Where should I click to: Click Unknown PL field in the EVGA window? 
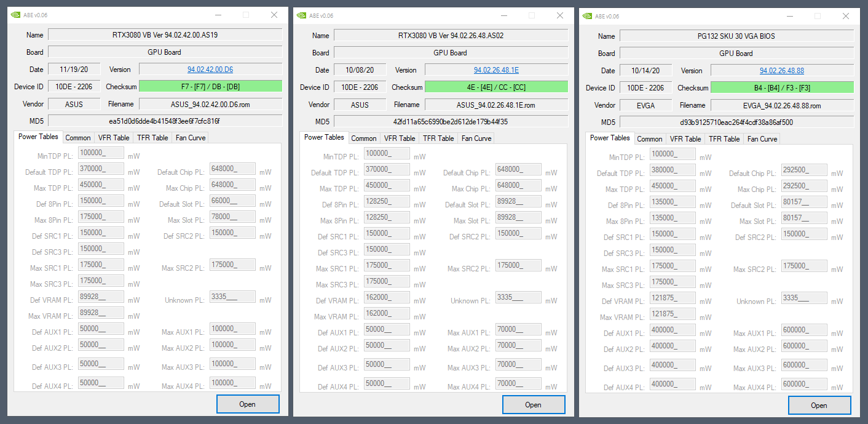[804, 298]
